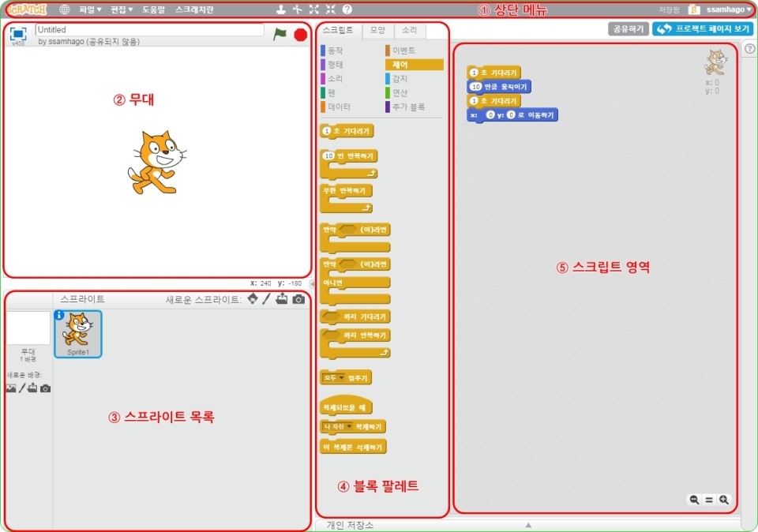Open ssamhago account dropdown
The height and width of the screenshot is (532, 758).
point(729,9)
